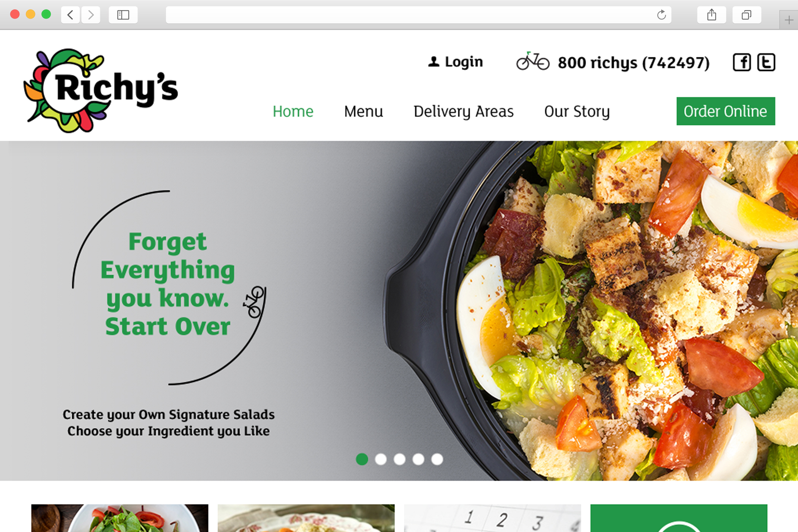Open the browser Share icon
798x532 pixels.
tap(712, 15)
